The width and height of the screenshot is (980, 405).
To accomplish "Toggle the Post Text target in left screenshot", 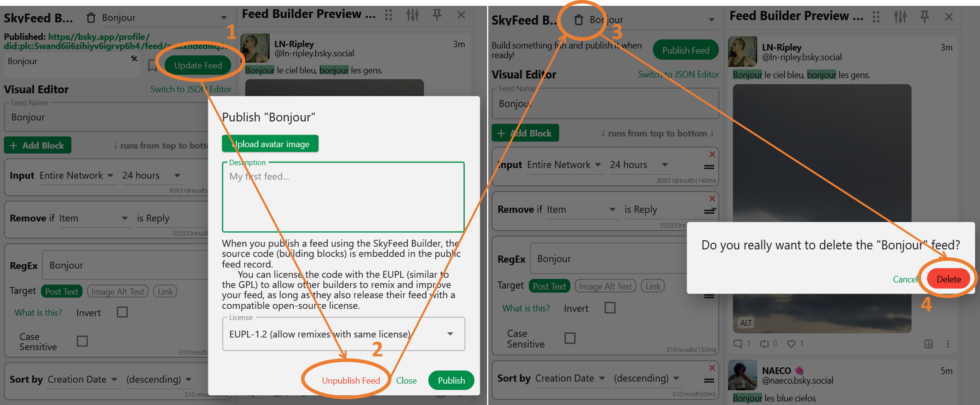I will tap(61, 292).
